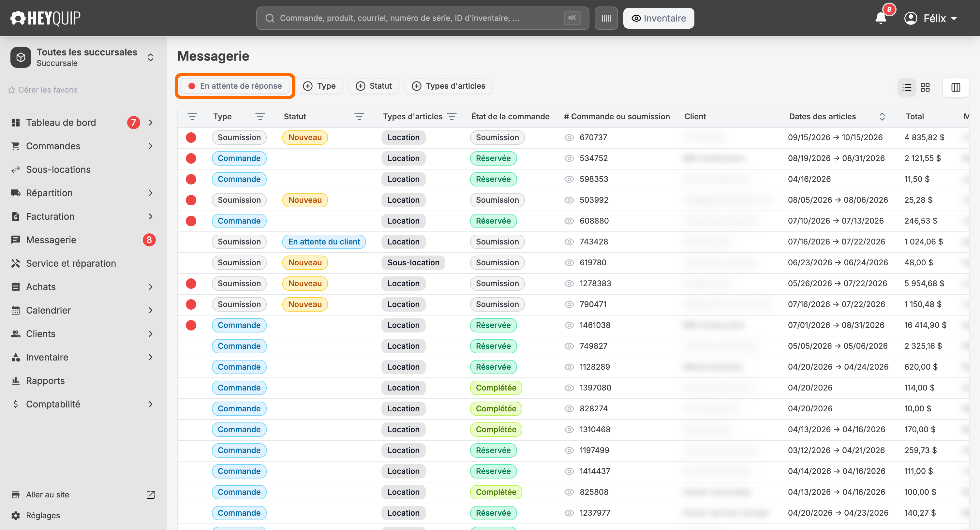Image resolution: width=980 pixels, height=530 pixels.
Task: Focus the global search field
Action: coord(422,18)
